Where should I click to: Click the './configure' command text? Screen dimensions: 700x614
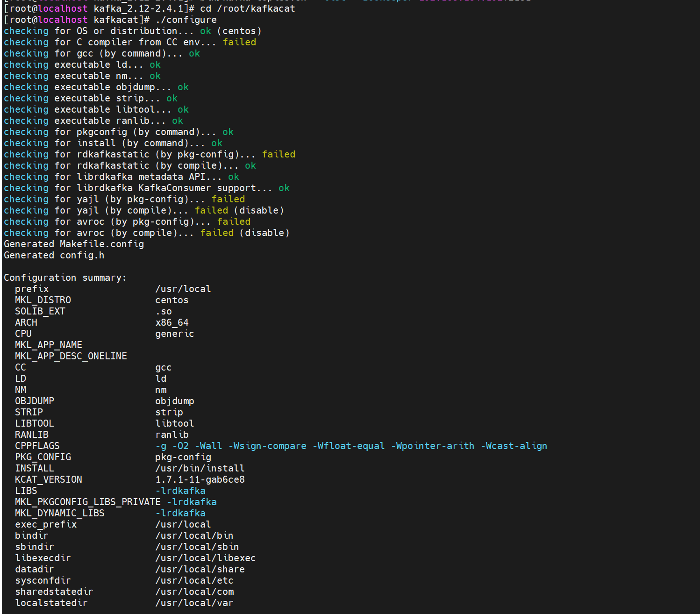coord(186,20)
